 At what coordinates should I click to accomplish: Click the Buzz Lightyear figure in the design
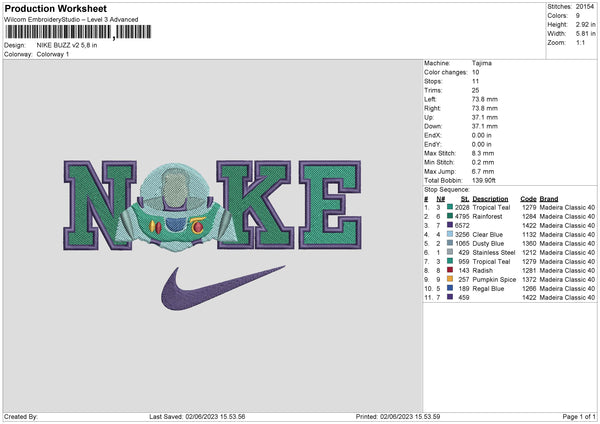(x=176, y=207)
